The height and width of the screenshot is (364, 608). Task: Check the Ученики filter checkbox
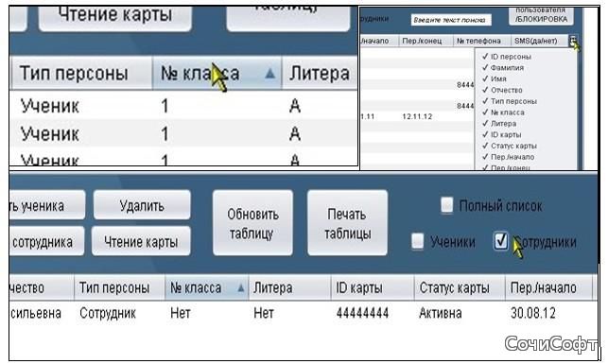[417, 241]
